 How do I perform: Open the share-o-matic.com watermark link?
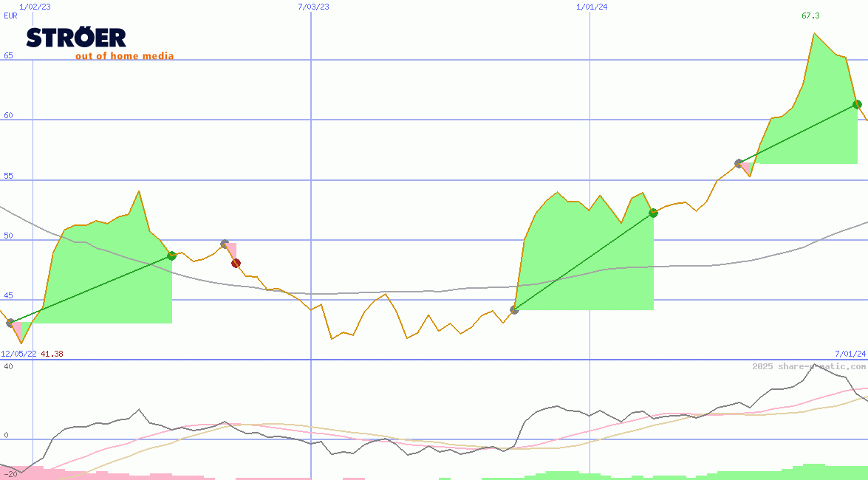[808, 366]
